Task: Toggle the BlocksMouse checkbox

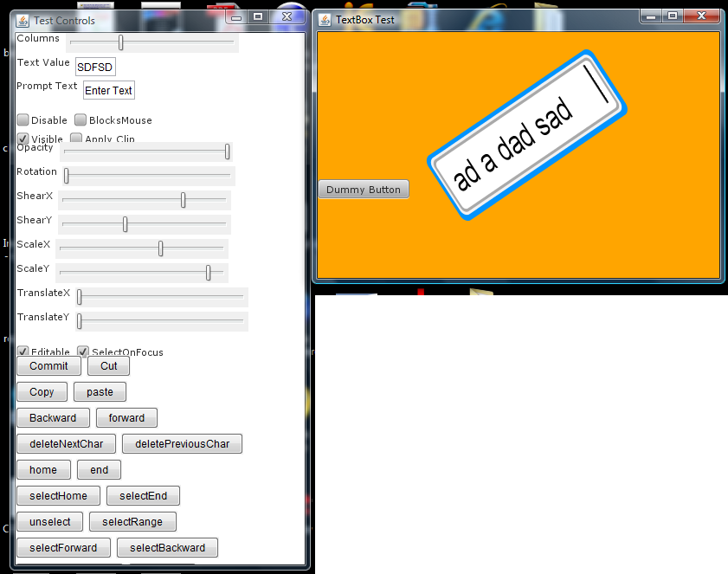Action: pos(81,120)
